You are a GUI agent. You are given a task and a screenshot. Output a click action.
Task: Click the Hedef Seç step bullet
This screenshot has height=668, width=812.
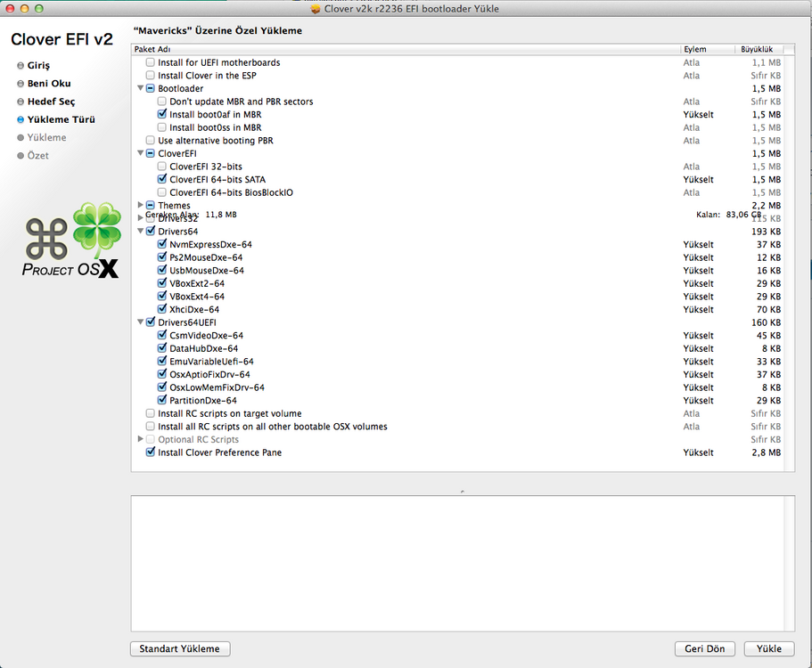click(21, 102)
